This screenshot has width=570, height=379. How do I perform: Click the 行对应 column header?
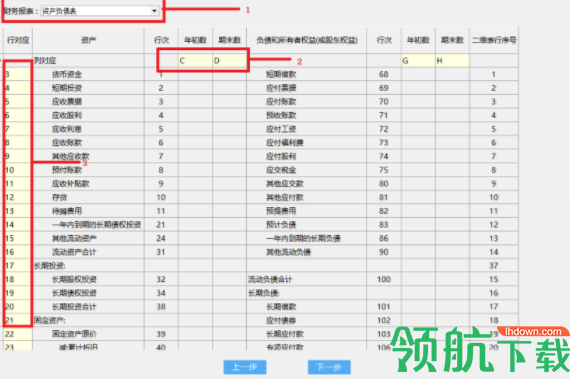(17, 40)
